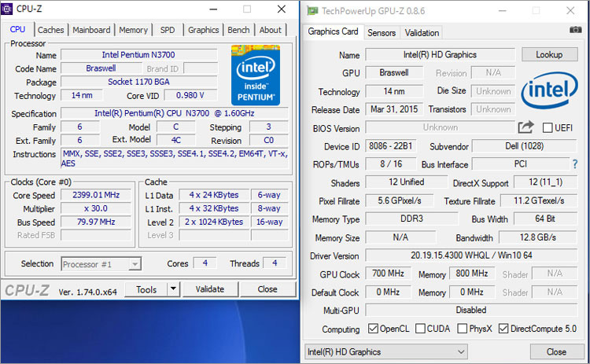Click the Driver Version field in GPU-Z
The image size is (590, 364).
(x=471, y=256)
